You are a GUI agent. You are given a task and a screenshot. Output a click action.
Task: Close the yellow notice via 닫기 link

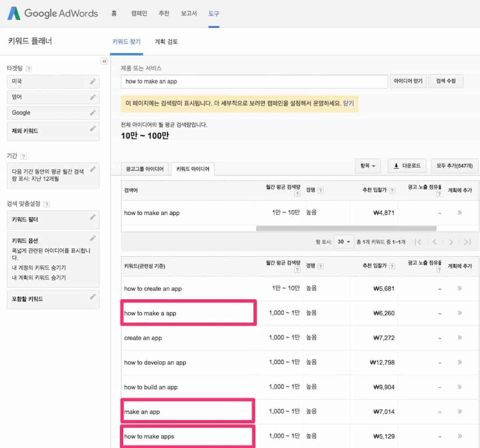click(348, 103)
